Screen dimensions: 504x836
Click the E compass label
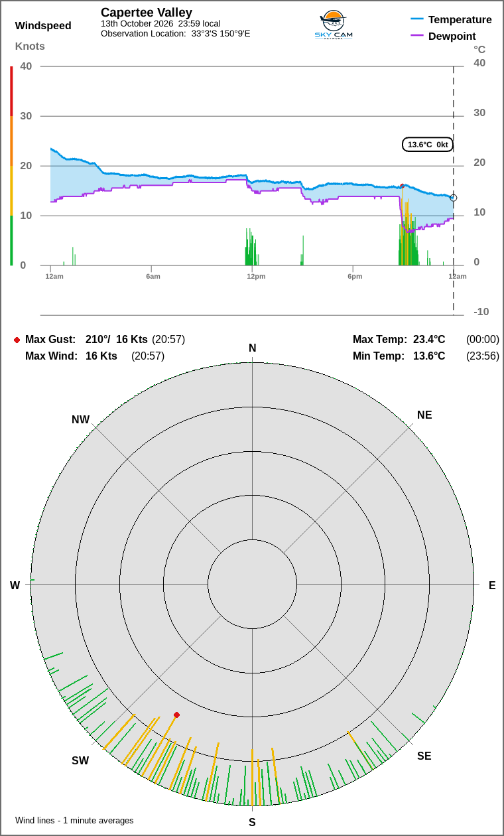492,585
